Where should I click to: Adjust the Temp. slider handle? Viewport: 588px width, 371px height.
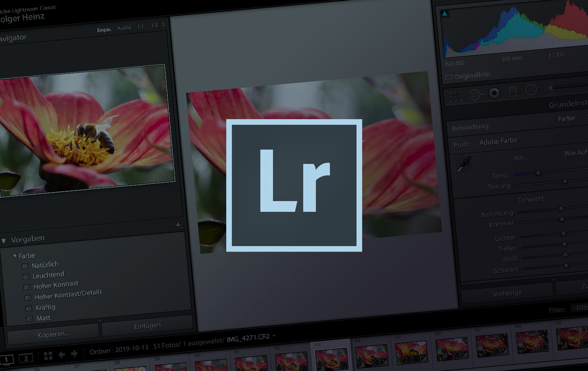pyautogui.click(x=538, y=173)
